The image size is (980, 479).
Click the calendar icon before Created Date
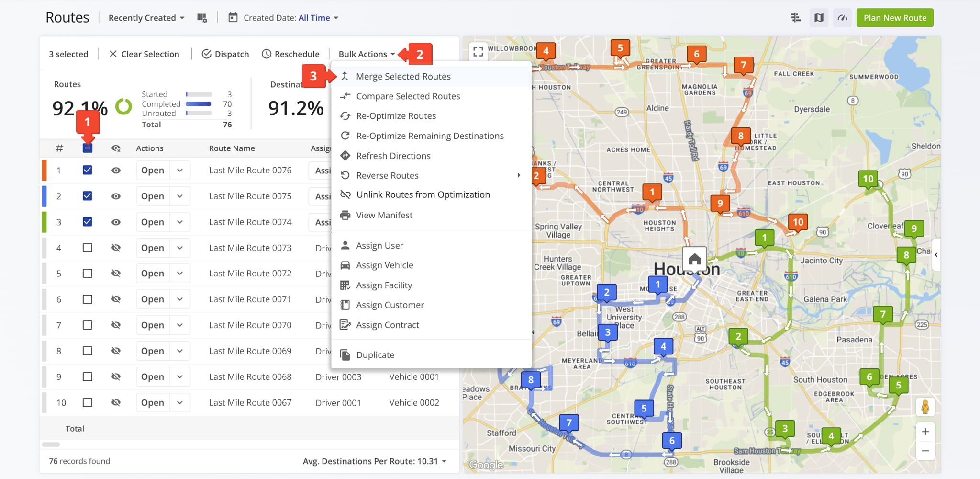click(x=233, y=17)
